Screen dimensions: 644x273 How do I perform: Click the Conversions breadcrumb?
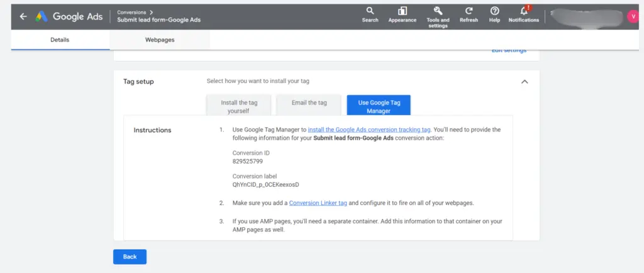tap(131, 13)
